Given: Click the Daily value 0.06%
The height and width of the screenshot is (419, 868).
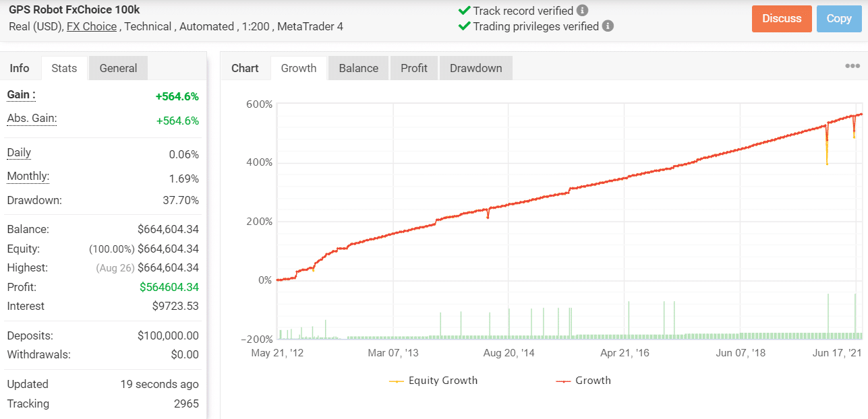Looking at the screenshot, I should pos(183,155).
